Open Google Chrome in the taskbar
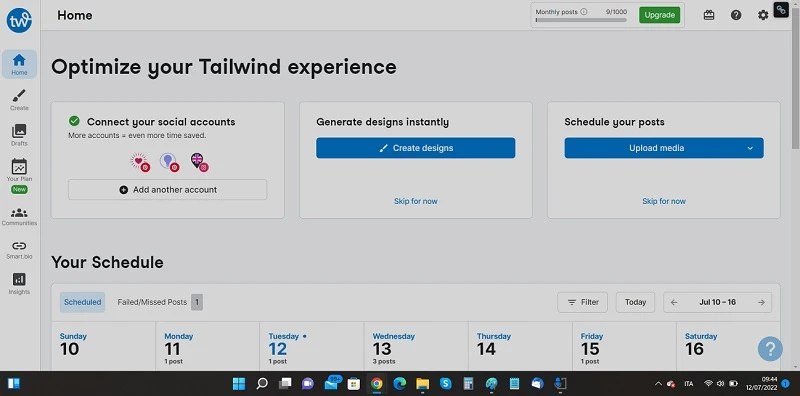The width and height of the screenshot is (800, 396). click(x=377, y=384)
